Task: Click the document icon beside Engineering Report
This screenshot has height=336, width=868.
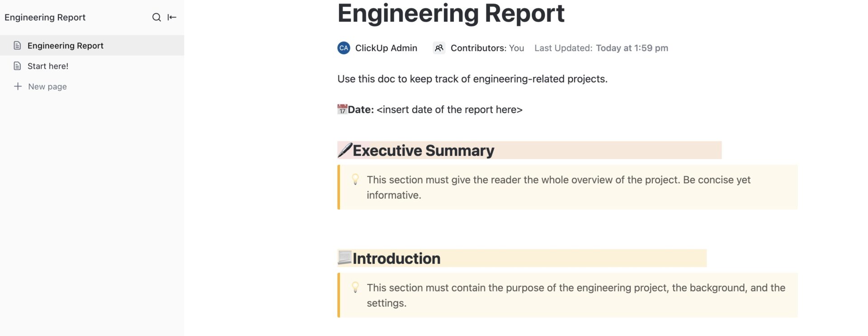Action: [18, 45]
